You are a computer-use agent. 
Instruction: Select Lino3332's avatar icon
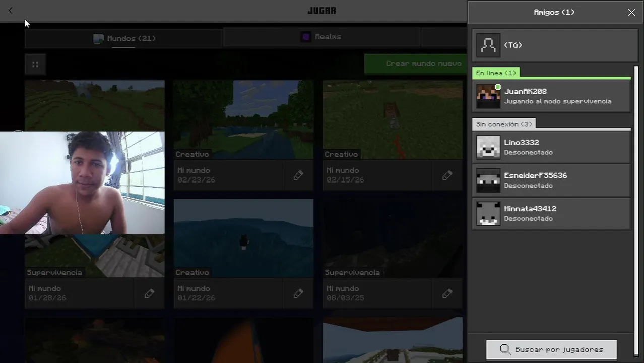[488, 147]
